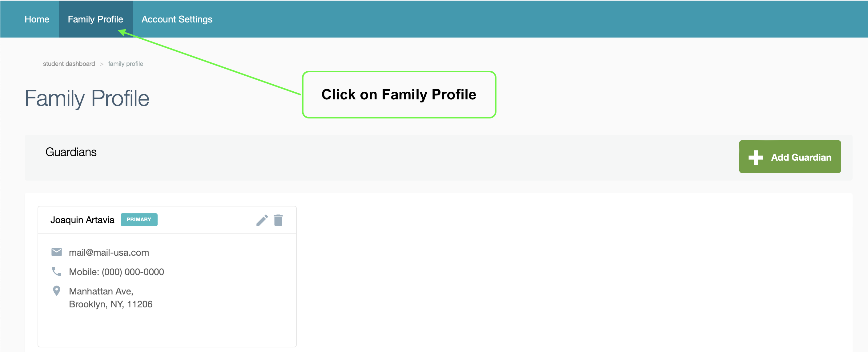Switch to the Family Profile tab
Screen dimensions: 868x352
[x=95, y=19]
